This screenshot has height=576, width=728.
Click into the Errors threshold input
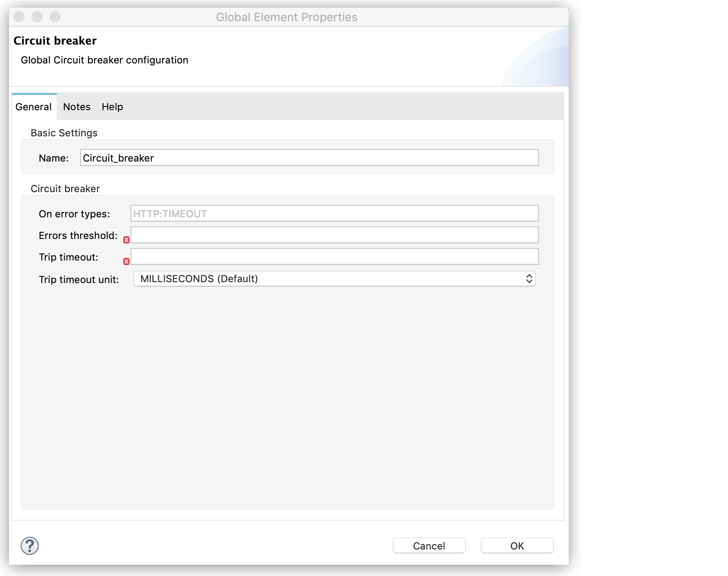tap(334, 235)
